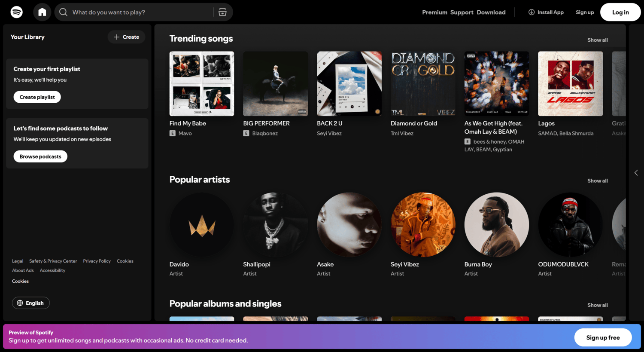Open the About Ads link
Viewport: 644px width, 352px height.
23,271
